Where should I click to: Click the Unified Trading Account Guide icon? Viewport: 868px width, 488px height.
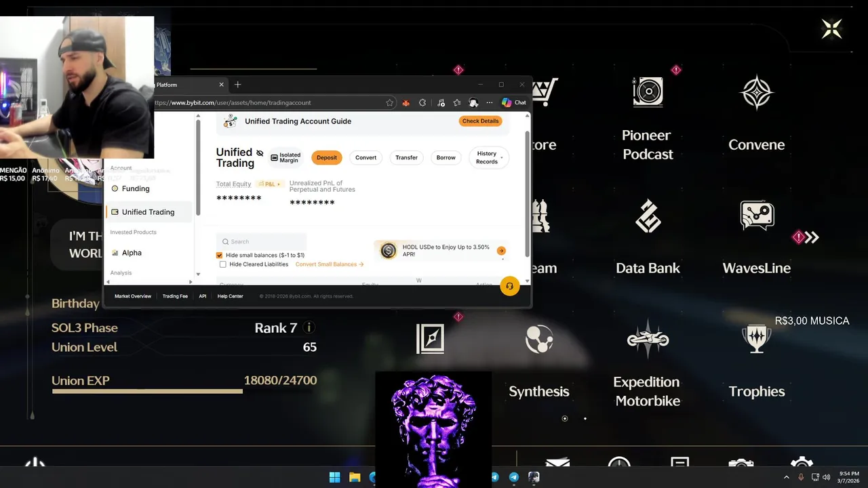231,121
